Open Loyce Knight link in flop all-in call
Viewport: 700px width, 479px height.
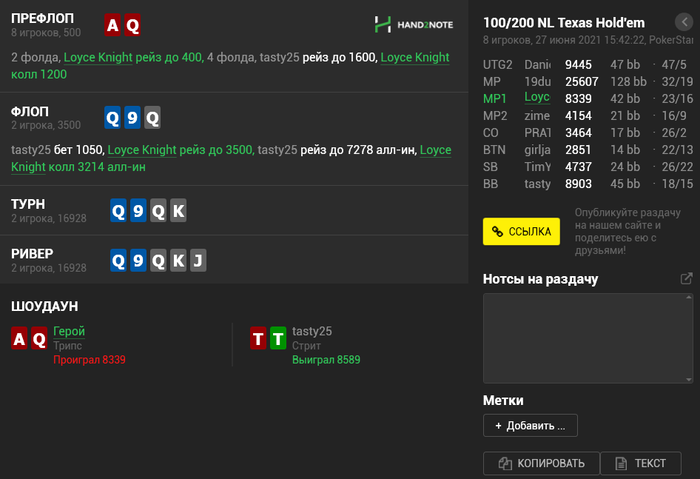pos(435,150)
